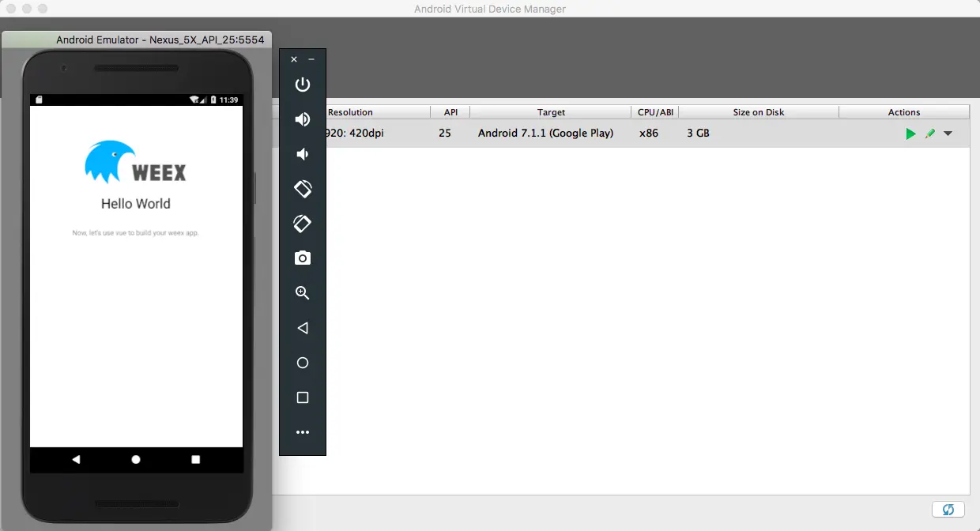The height and width of the screenshot is (531, 980).
Task: Rotate the emulator right using the rotate icon
Action: [x=303, y=224]
